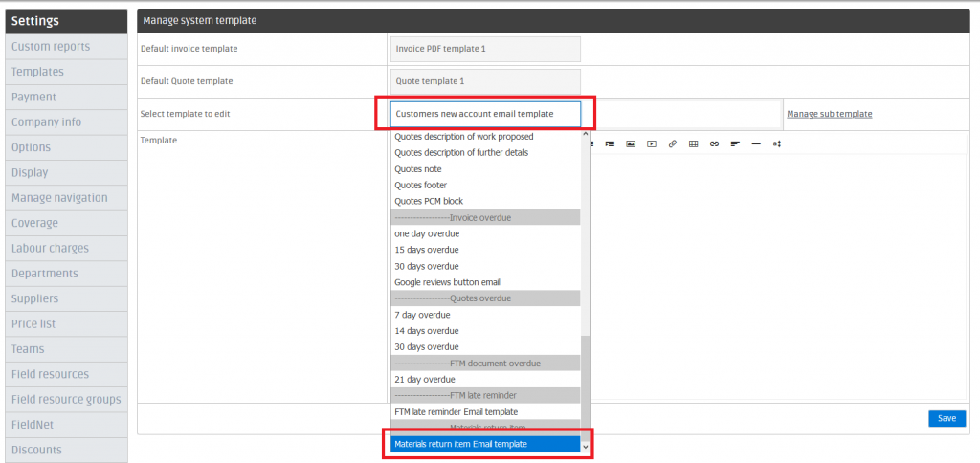Click the insert image icon
The image size is (980, 463).
point(631,143)
